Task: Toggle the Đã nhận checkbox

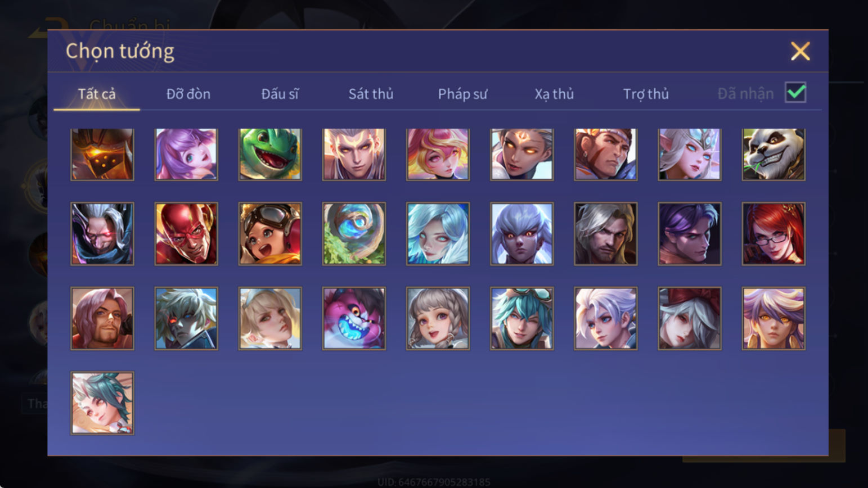Action: click(x=795, y=92)
